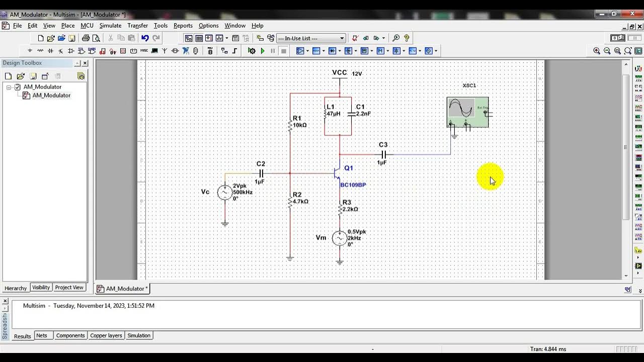Viewport: 644px width, 362px height.
Task: Click the simulation run switch toggle
Action: (x=617, y=38)
